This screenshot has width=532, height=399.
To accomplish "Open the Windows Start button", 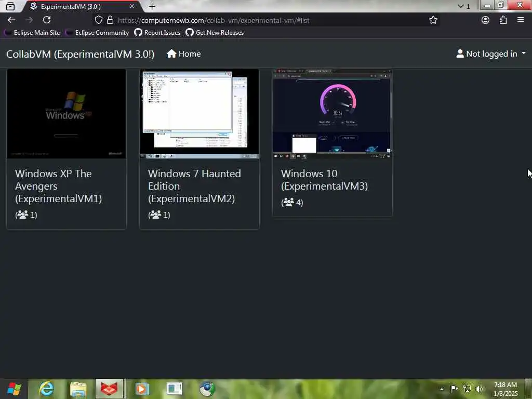I will (14, 389).
